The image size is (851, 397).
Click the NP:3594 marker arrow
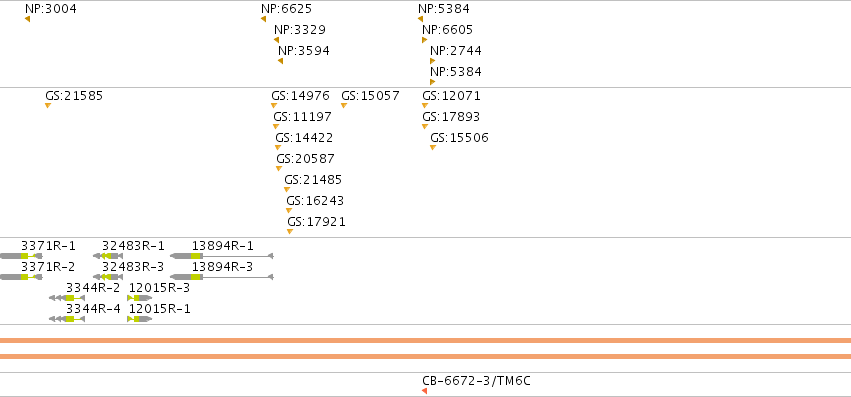coord(280,61)
